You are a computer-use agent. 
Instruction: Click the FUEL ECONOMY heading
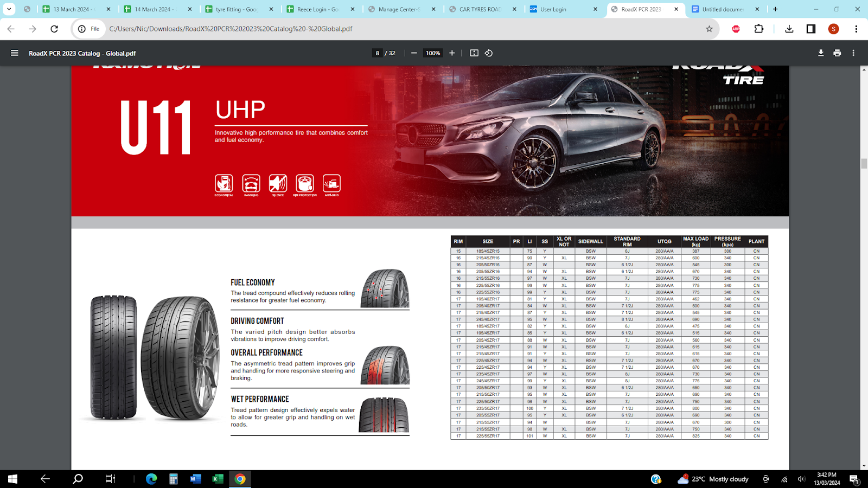[x=253, y=282]
